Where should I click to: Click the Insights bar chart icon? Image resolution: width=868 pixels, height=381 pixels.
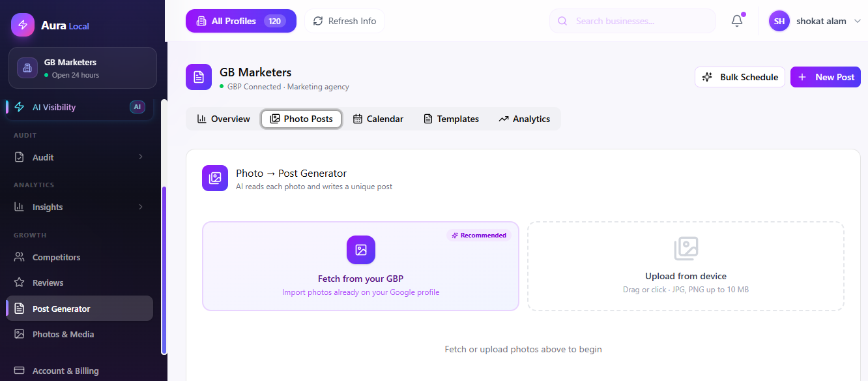point(20,207)
